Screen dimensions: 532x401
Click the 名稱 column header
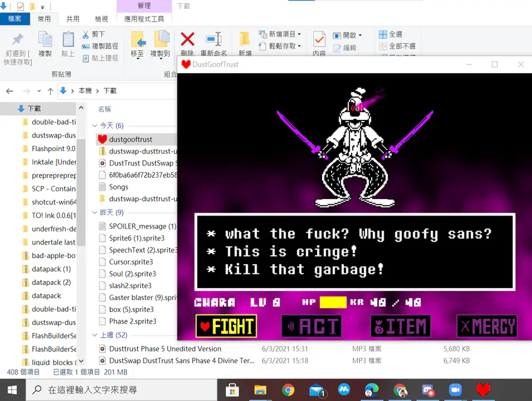pyautogui.click(x=104, y=109)
